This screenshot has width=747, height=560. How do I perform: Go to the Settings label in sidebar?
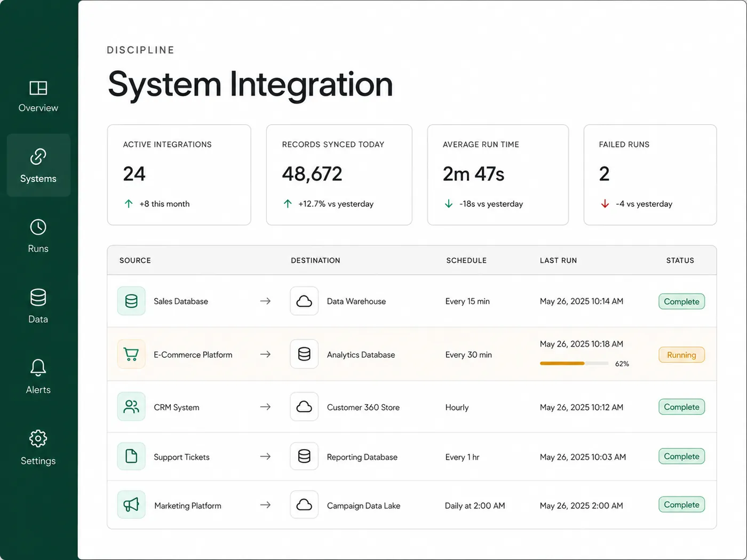tap(38, 461)
